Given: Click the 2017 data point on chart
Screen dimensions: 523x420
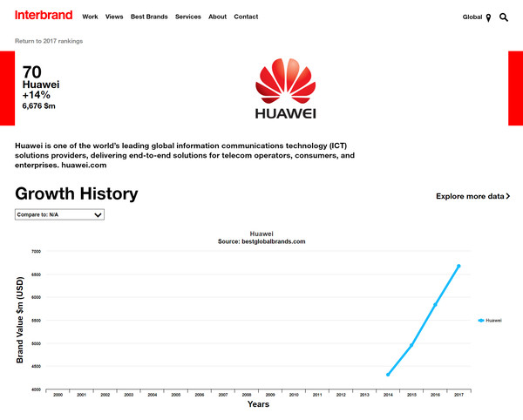Looking at the screenshot, I should [458, 266].
